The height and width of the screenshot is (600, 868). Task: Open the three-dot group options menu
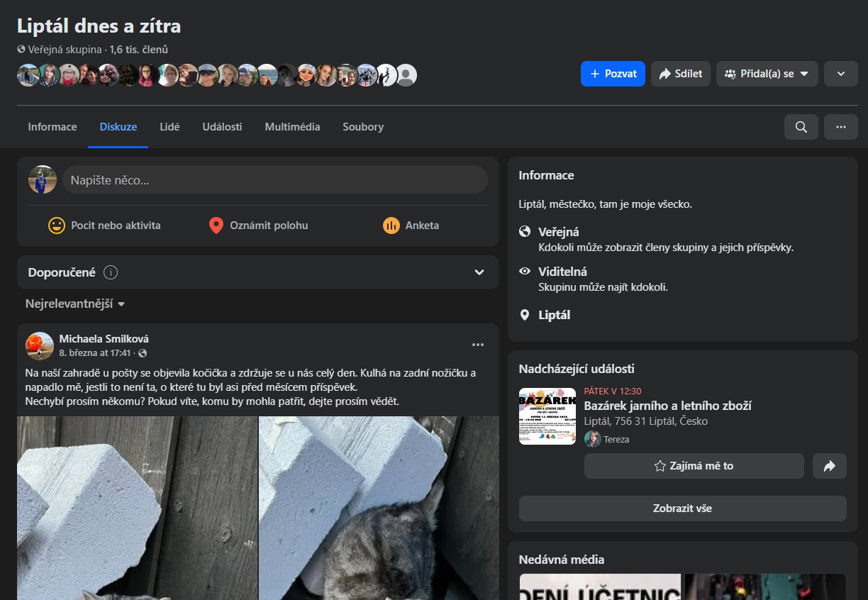coord(841,127)
